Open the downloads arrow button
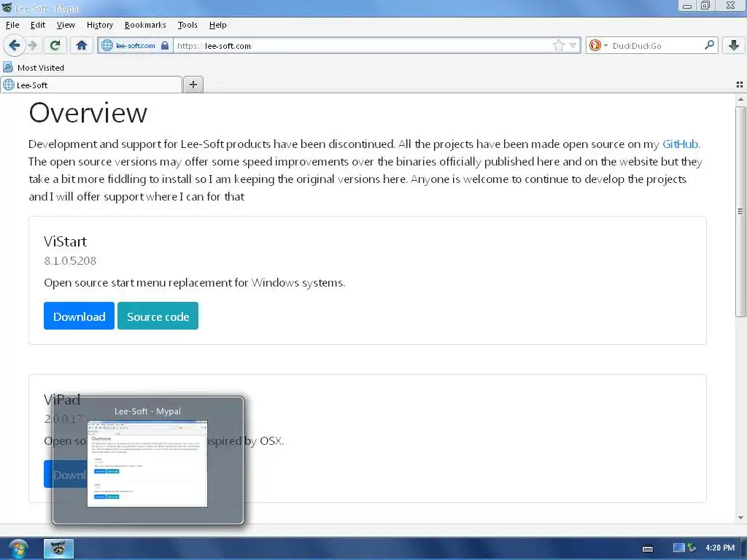This screenshot has width=747, height=560. coord(734,45)
